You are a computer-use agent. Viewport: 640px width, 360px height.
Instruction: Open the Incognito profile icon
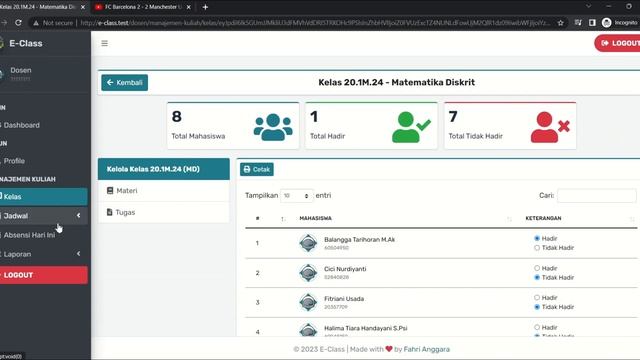tap(607, 23)
